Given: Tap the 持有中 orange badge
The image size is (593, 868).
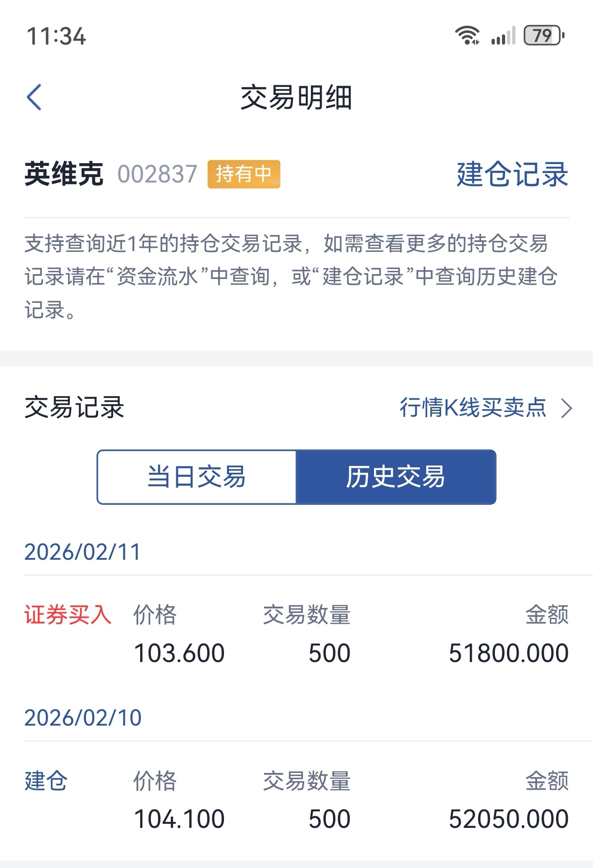Looking at the screenshot, I should (244, 174).
